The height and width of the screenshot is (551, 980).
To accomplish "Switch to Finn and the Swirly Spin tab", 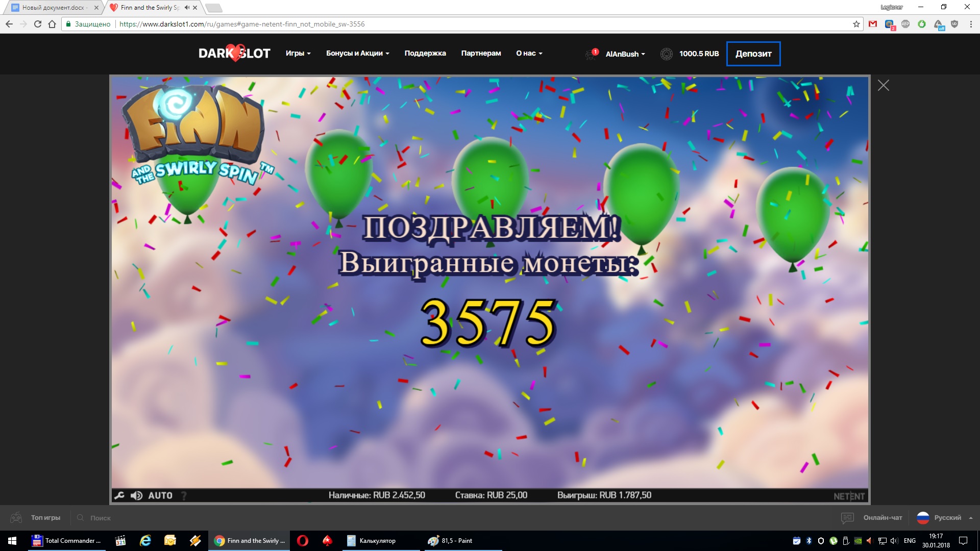I will point(150,8).
